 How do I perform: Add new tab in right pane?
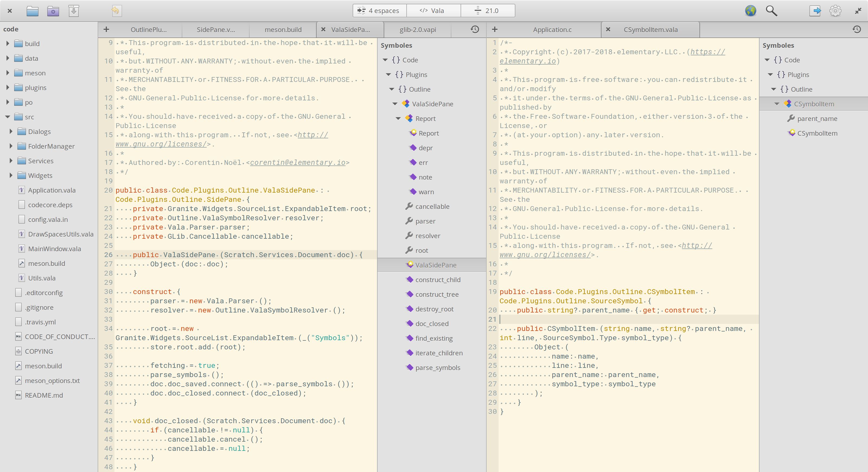click(494, 30)
